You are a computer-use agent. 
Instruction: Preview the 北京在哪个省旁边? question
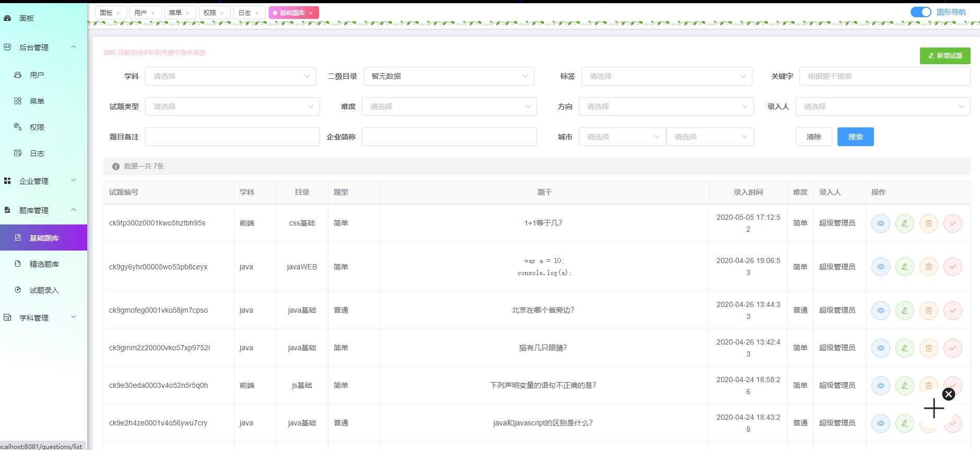point(881,311)
